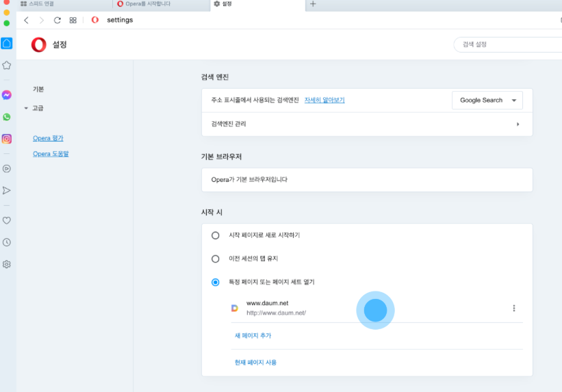
Task: Expand 검색엔진 관리 row
Action: (367, 124)
